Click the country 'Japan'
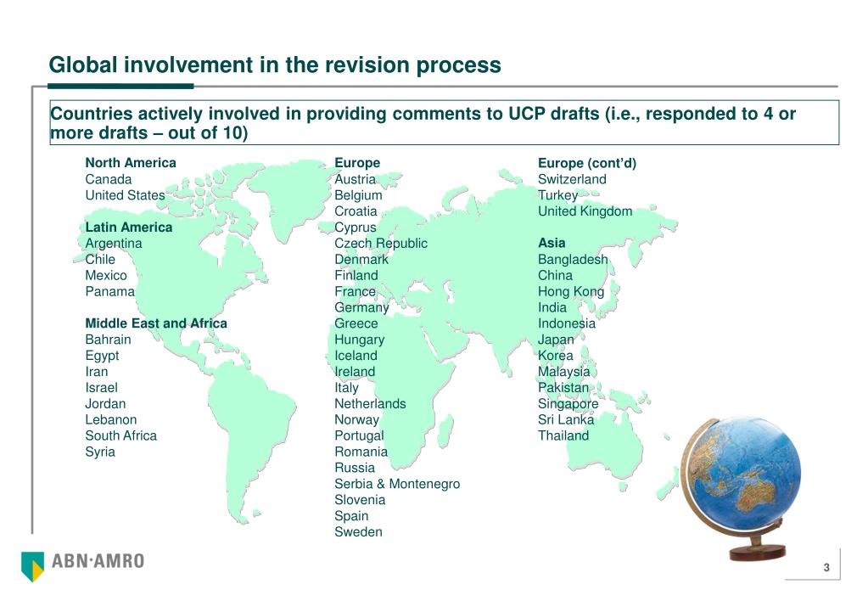 (556, 340)
